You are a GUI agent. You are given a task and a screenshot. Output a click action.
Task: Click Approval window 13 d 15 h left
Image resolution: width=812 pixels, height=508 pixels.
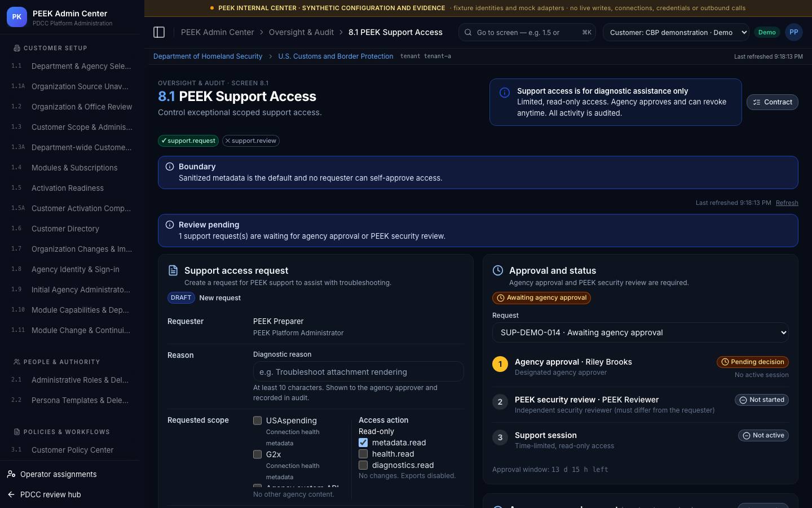tap(550, 470)
